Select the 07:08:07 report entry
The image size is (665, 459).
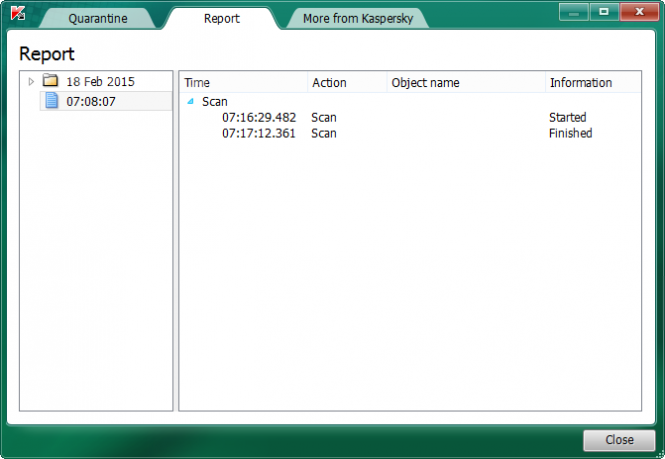(106, 101)
